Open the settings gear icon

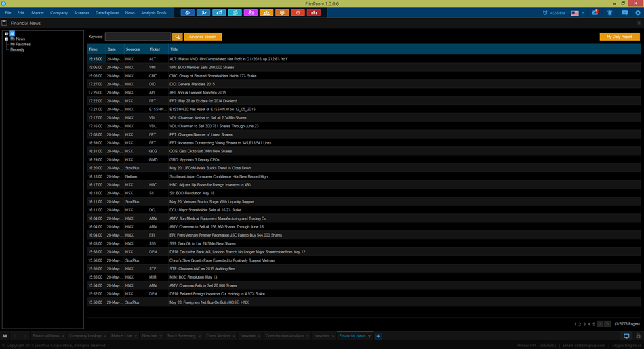(x=638, y=13)
